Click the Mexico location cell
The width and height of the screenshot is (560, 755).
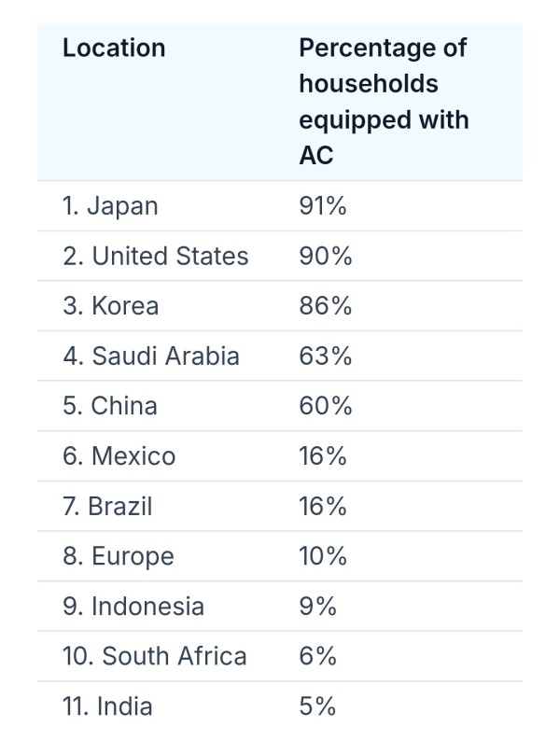tap(119, 456)
